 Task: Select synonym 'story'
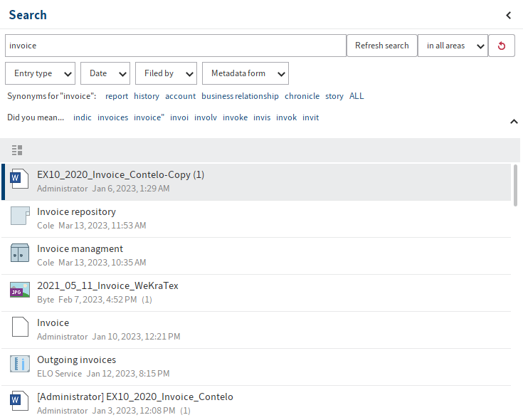pyautogui.click(x=334, y=96)
